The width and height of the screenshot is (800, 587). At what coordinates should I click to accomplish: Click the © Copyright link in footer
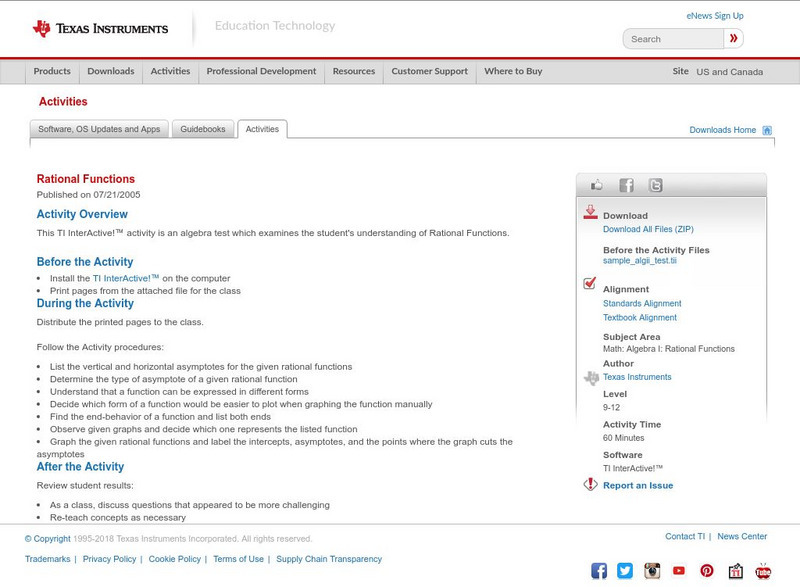point(47,539)
